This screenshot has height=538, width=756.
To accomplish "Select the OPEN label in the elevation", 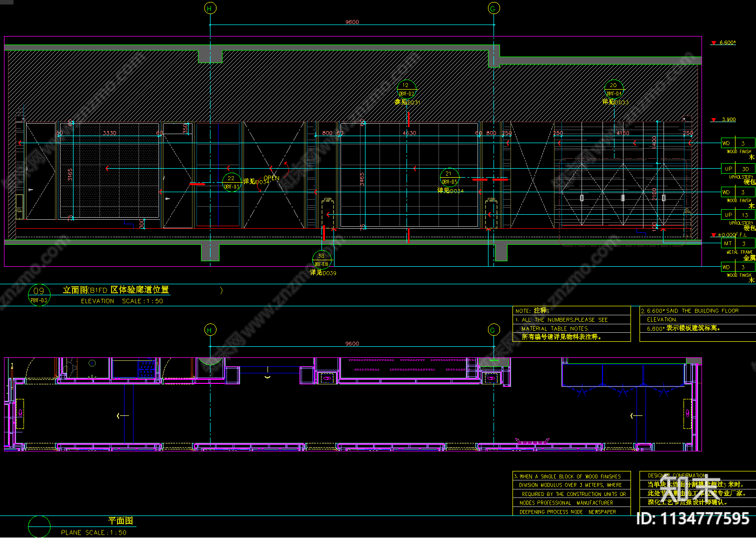I will pos(271,178).
